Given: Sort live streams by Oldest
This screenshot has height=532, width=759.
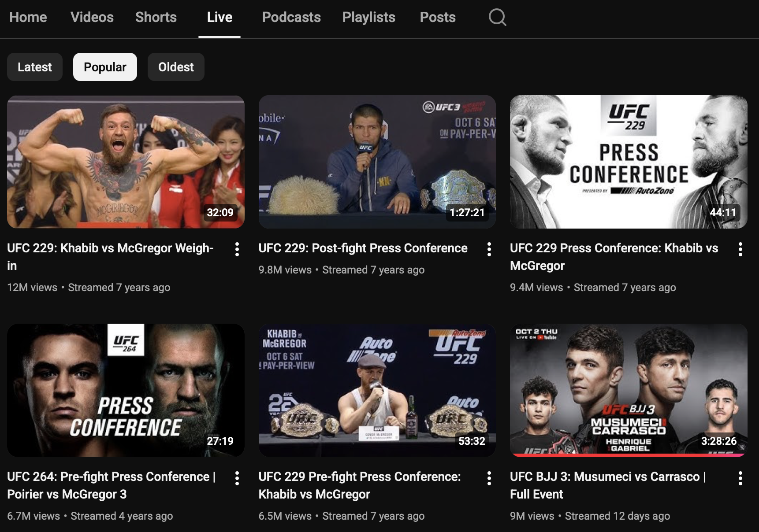Looking at the screenshot, I should [x=176, y=67].
